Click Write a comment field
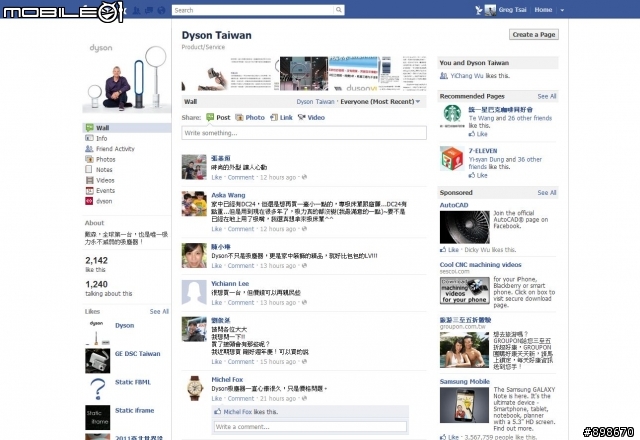Image resolution: width=640 pixels, height=440 pixels. tap(311, 427)
